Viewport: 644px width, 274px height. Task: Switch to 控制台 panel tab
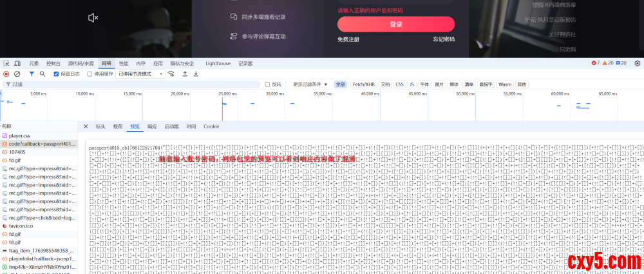click(x=53, y=63)
